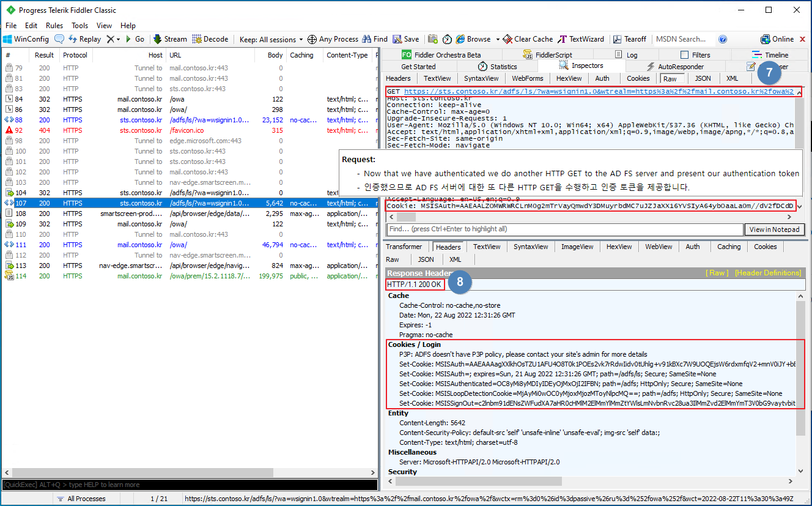Toggle Stream mode in toolbar
Image resolution: width=812 pixels, height=506 pixels.
170,39
